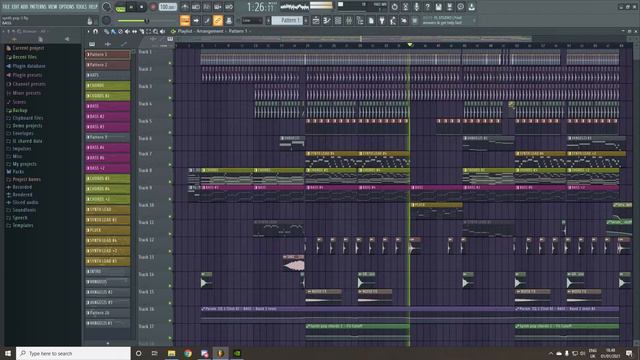Click the transport Play button
This screenshot has height=360, width=640.
pos(131,7)
